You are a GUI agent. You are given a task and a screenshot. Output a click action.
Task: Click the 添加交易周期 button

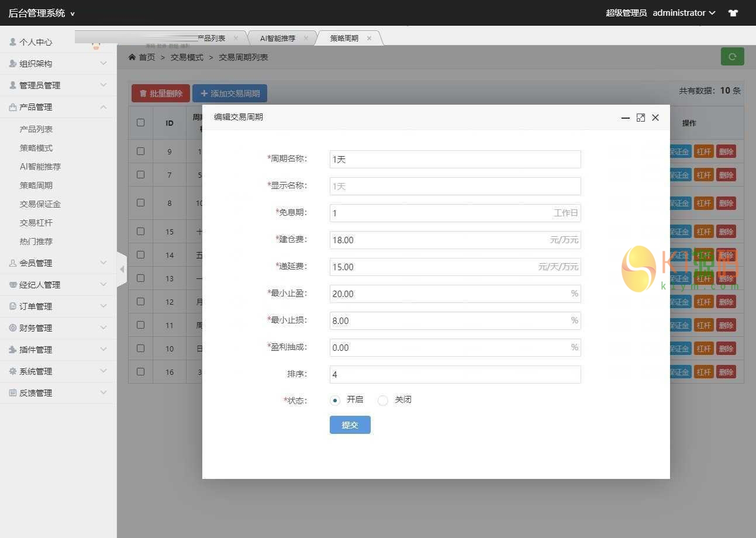click(230, 93)
